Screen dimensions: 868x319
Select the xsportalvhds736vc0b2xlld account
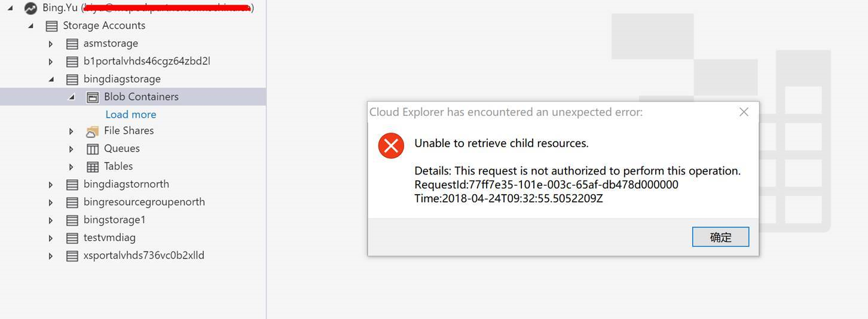[143, 255]
